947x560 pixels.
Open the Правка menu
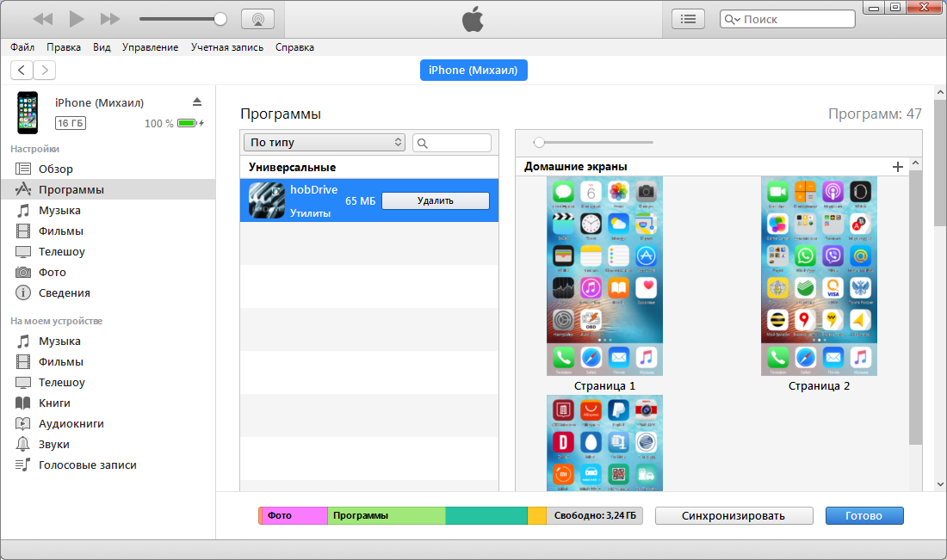coord(64,47)
